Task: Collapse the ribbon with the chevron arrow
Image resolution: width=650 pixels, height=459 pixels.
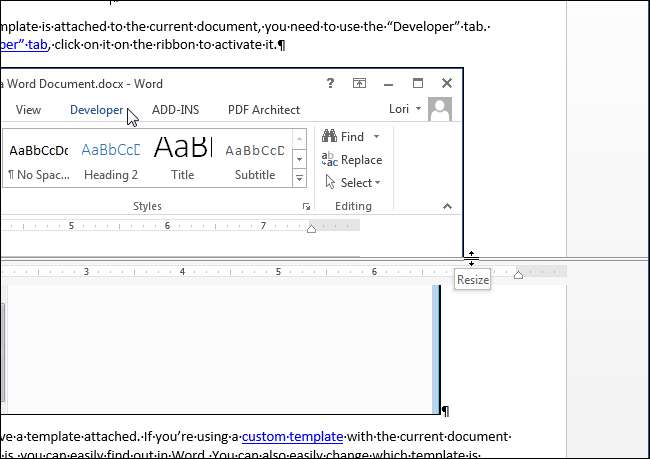Action: (x=447, y=206)
